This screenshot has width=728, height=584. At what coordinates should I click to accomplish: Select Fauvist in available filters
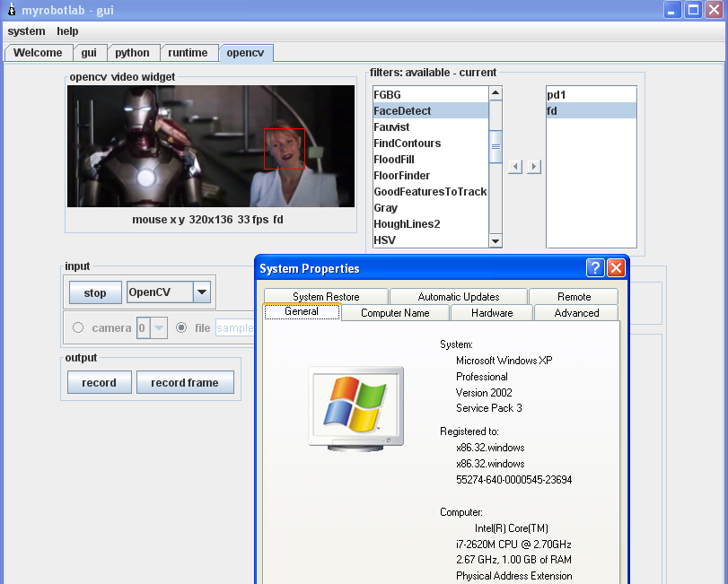pos(430,127)
